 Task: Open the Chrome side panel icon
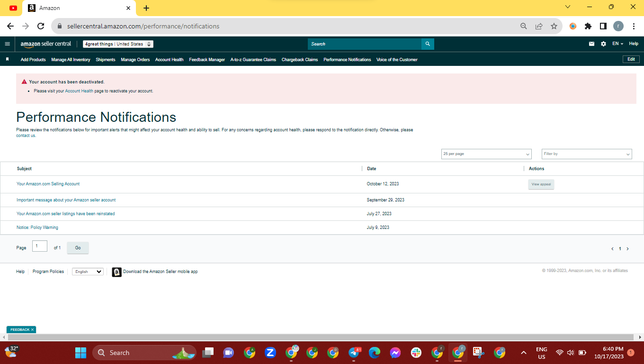(603, 27)
